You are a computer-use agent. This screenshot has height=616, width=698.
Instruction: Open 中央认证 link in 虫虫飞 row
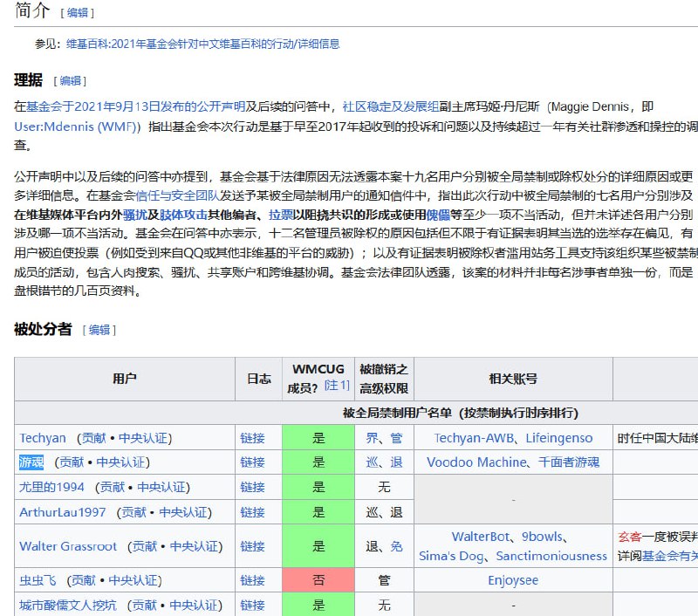point(133,580)
